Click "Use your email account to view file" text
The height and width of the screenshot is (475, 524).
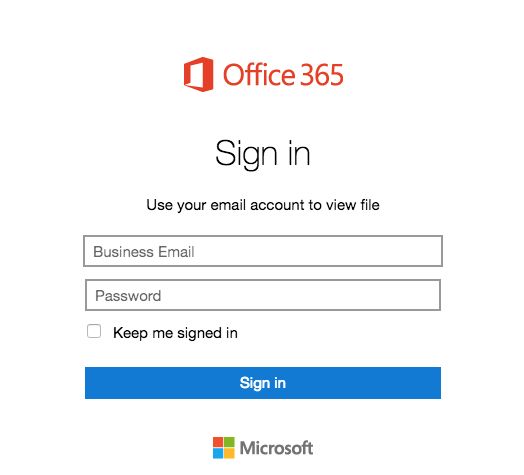point(263,205)
